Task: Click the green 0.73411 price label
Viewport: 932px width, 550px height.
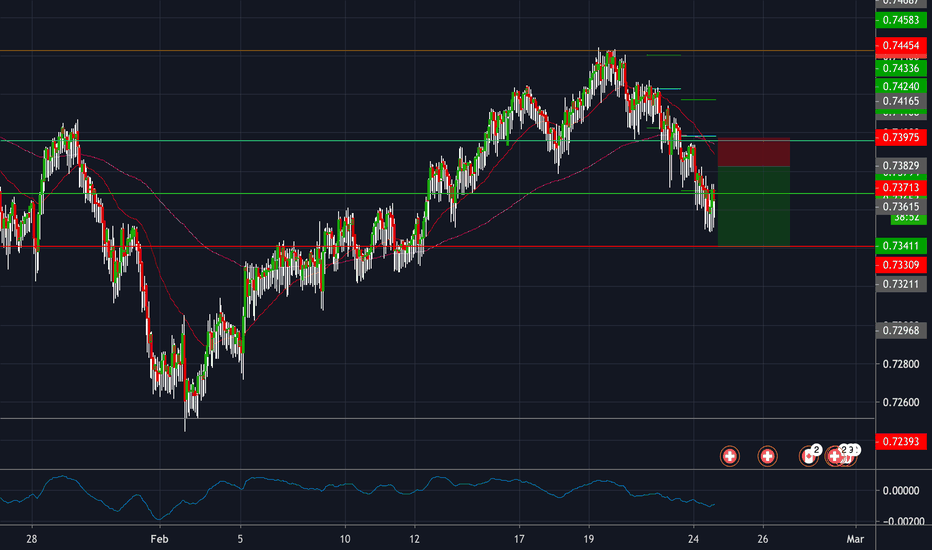Action: [900, 246]
